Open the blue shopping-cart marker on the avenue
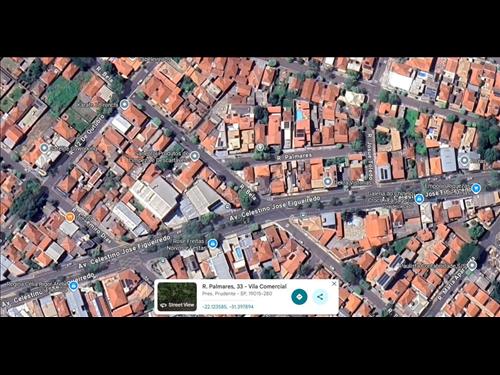The height and width of the screenshot is (375, 500). 476,188
